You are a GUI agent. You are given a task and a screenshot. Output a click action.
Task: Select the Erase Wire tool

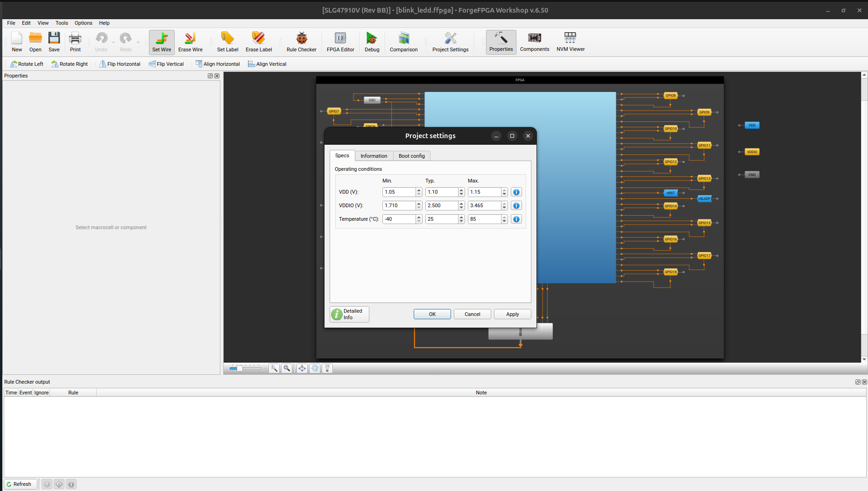(190, 42)
